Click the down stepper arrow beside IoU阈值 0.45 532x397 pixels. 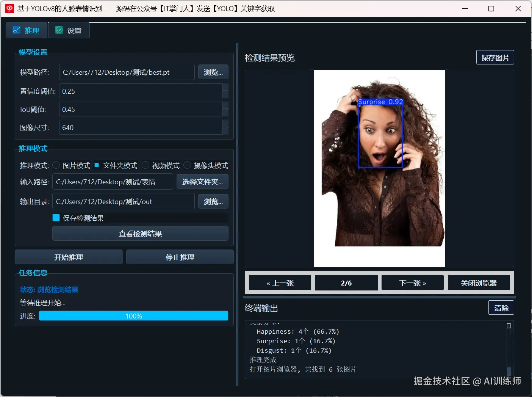(x=226, y=113)
